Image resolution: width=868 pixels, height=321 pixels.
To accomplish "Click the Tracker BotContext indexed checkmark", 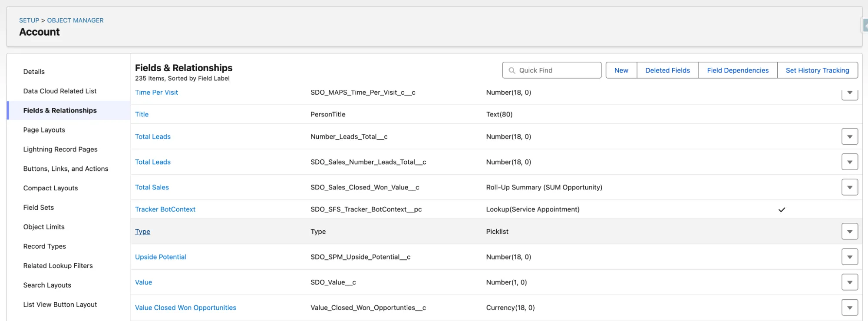I will click(x=782, y=210).
